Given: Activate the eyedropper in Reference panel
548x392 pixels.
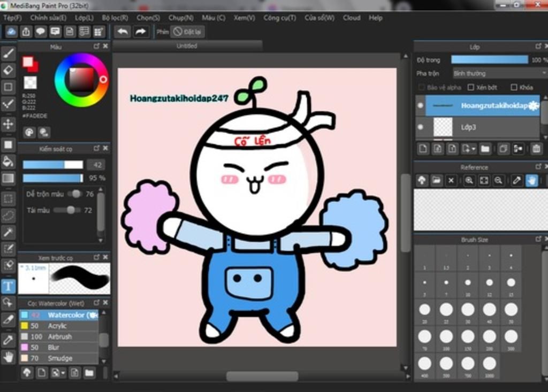Looking at the screenshot, I should 516,180.
